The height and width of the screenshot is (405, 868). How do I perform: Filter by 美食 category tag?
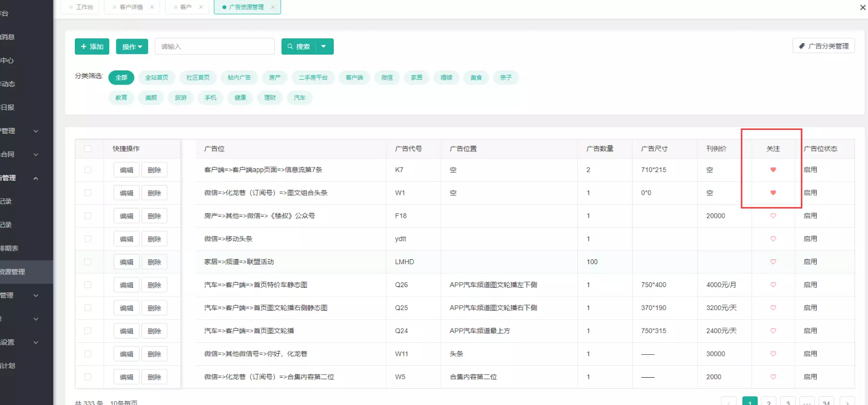click(476, 78)
